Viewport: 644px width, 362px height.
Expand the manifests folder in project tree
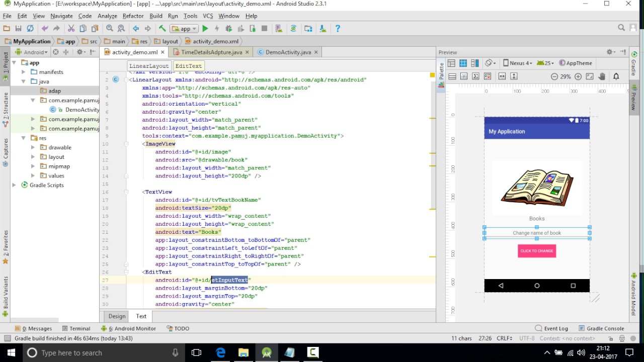click(23, 72)
